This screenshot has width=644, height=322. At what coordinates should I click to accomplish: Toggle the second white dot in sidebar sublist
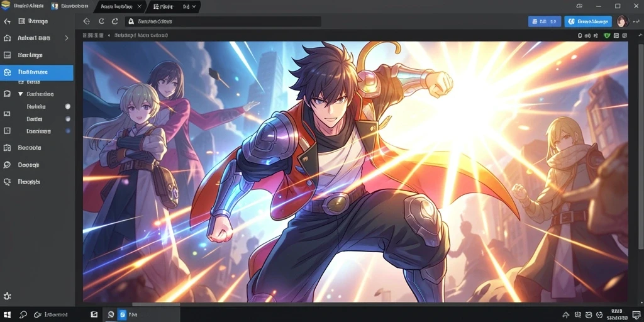(68, 119)
